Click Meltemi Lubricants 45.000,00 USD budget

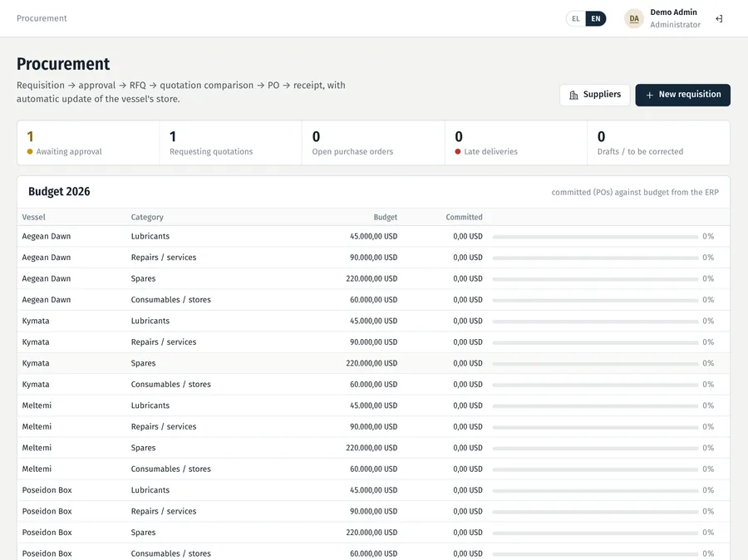click(373, 405)
